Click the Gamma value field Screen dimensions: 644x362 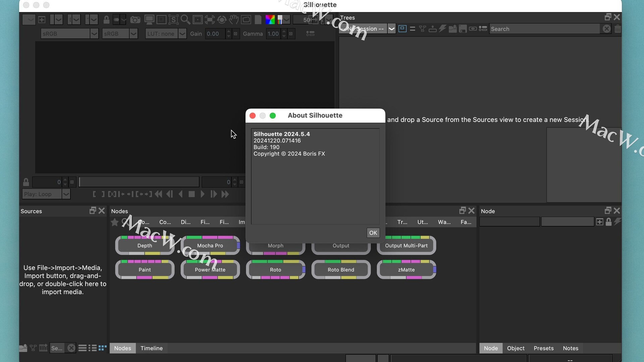(274, 34)
